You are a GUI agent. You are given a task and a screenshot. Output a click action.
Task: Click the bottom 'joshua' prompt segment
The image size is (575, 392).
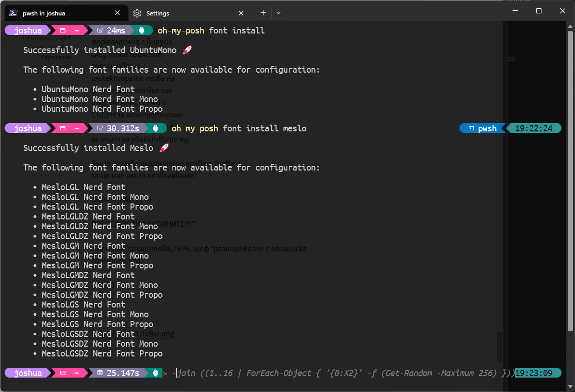point(27,373)
